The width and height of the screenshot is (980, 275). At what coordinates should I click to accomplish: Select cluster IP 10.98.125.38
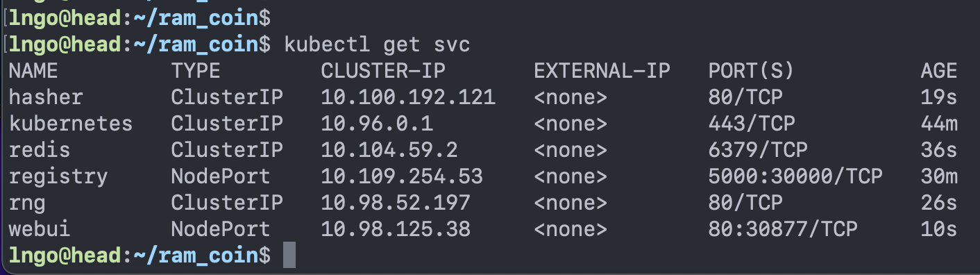(x=396, y=229)
